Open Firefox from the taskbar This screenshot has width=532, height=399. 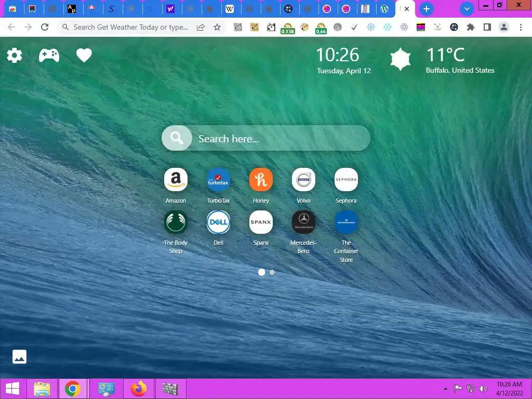138,389
